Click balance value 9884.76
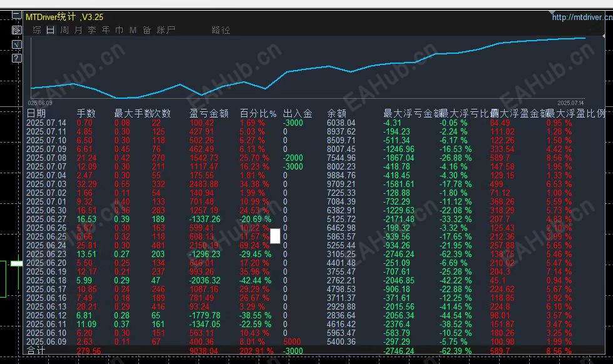Viewport: 613px width, 364px height. coord(341,175)
